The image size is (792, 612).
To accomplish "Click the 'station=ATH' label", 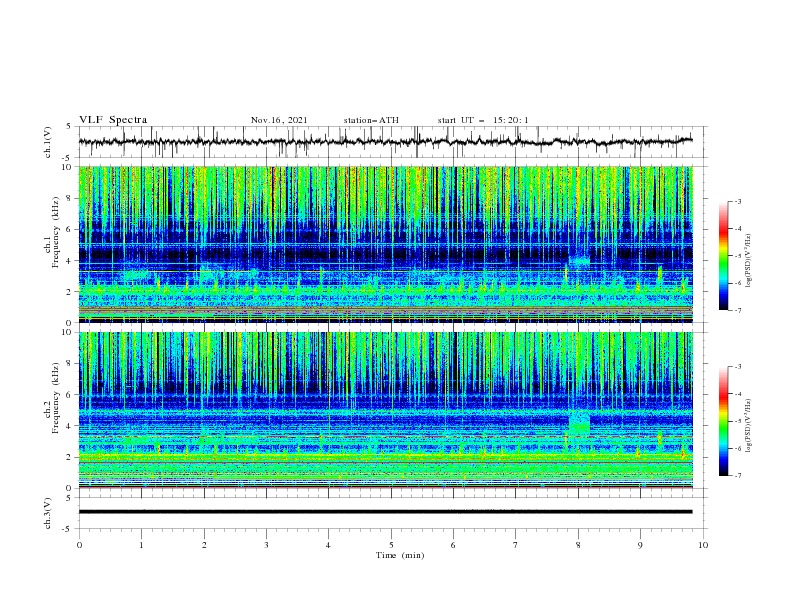I will [371, 120].
